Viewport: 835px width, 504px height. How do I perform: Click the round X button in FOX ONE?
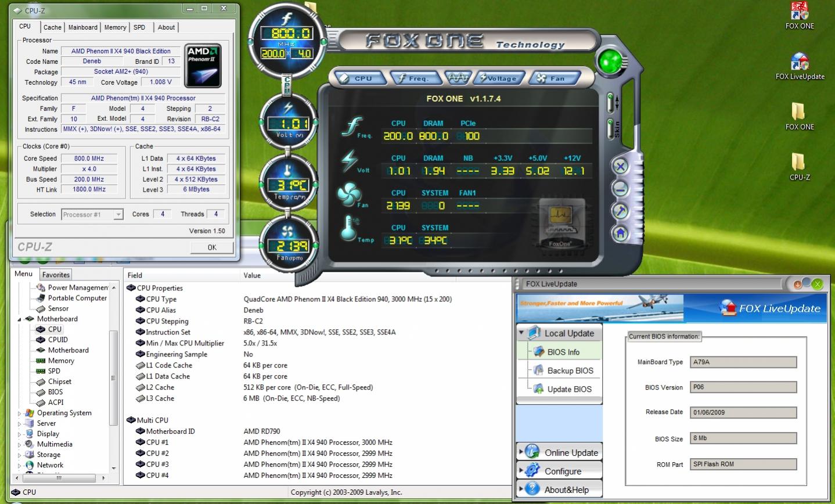tap(620, 167)
